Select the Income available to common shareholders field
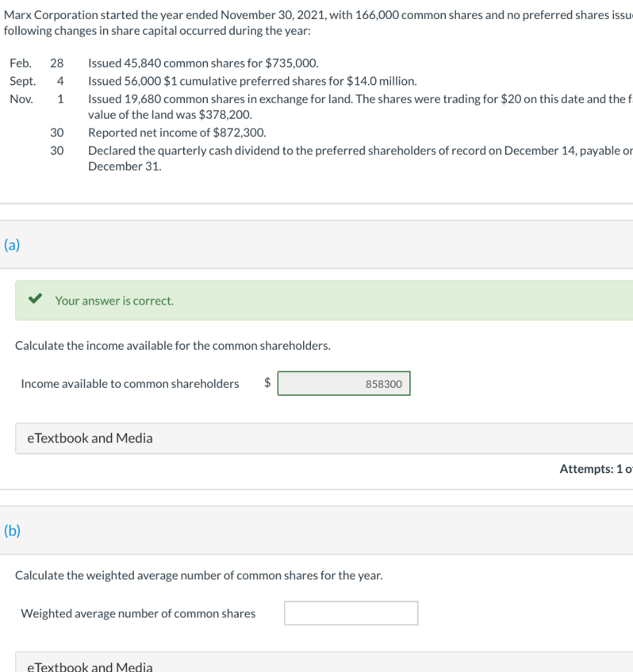 [x=344, y=383]
